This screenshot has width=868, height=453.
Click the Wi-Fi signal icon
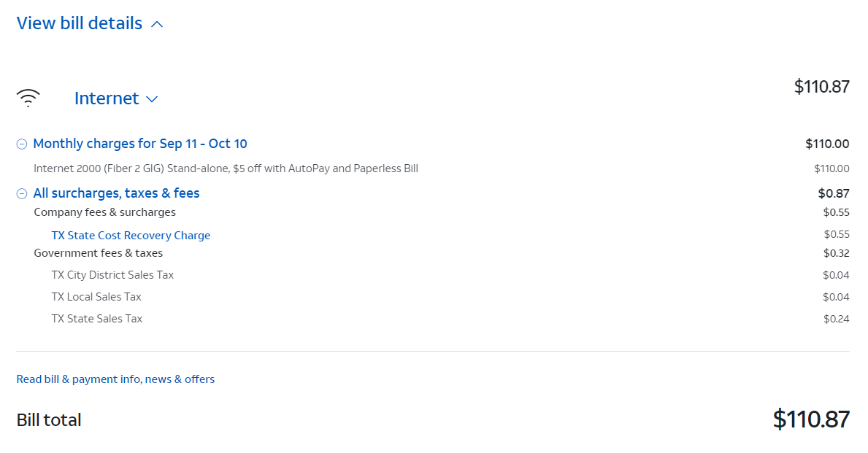[x=28, y=98]
